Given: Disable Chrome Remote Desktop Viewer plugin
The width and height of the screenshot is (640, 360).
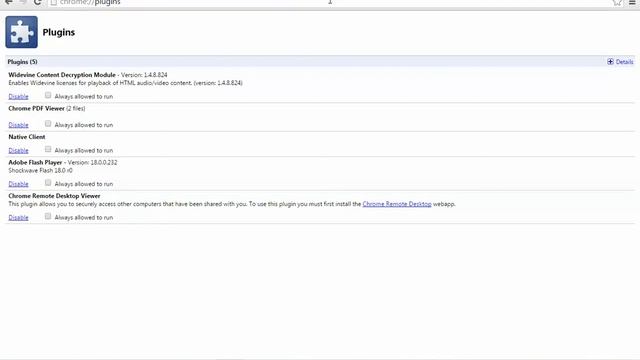Looking at the screenshot, I should tap(18, 218).
